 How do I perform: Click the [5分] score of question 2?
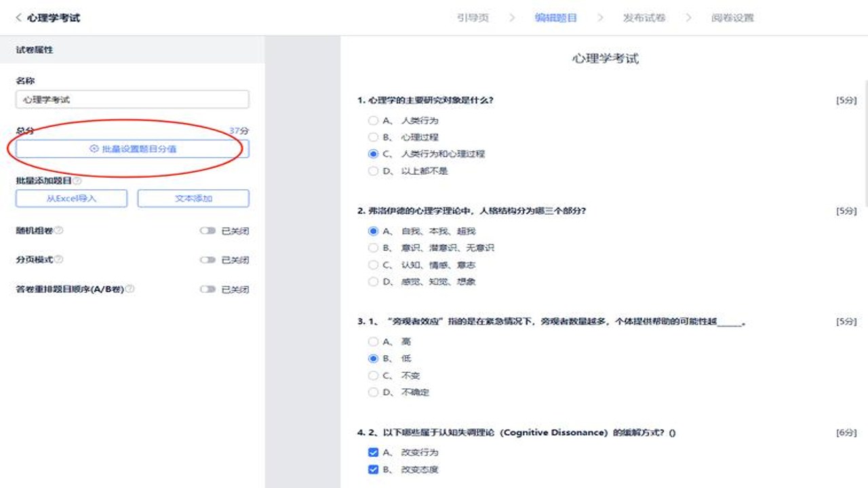click(846, 211)
